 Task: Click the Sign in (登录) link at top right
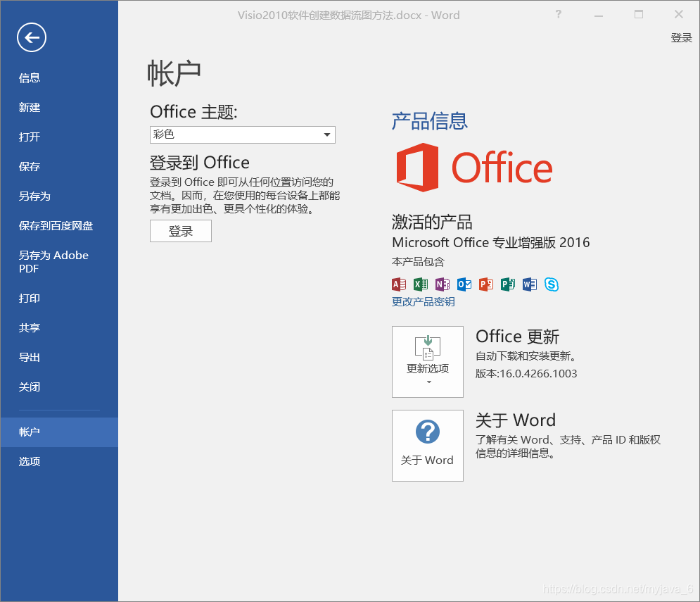coord(681,38)
